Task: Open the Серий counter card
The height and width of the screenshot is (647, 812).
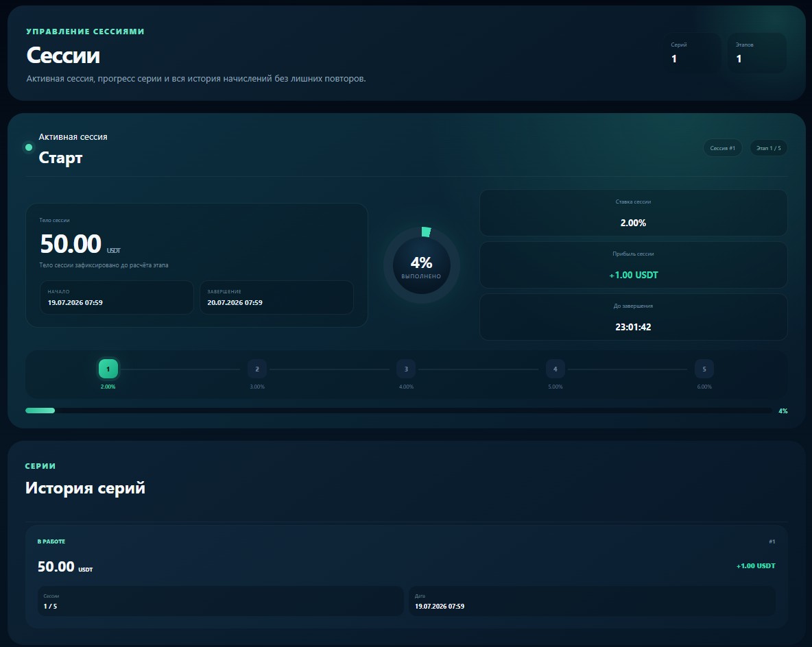Action: tap(693, 53)
